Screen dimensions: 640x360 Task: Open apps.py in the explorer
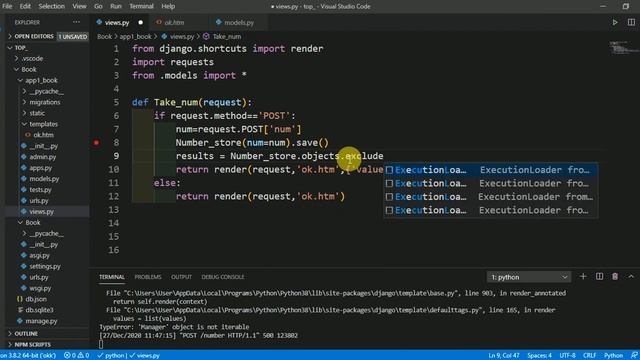click(40, 168)
